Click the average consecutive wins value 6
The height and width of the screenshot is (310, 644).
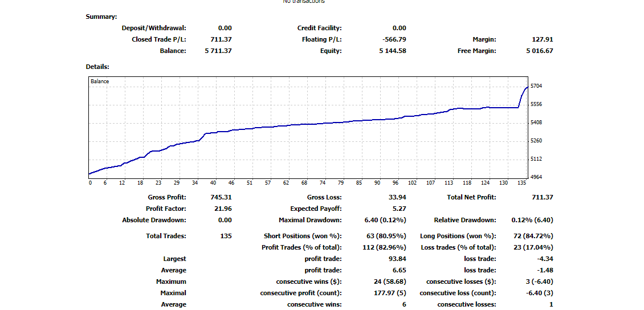405,305
